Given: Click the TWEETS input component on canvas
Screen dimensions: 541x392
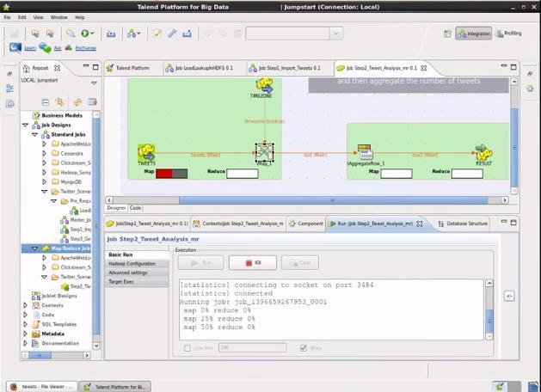Looking at the screenshot, I should 146,151.
